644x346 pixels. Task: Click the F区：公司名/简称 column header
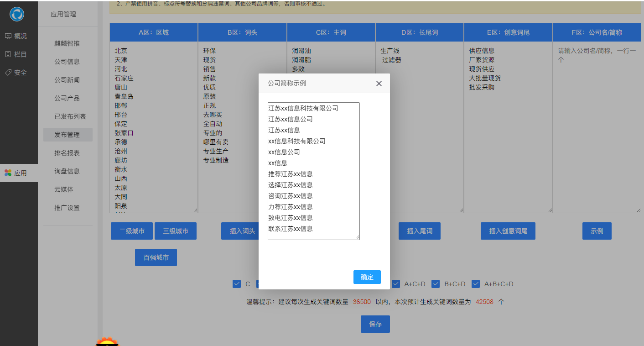click(x=597, y=32)
